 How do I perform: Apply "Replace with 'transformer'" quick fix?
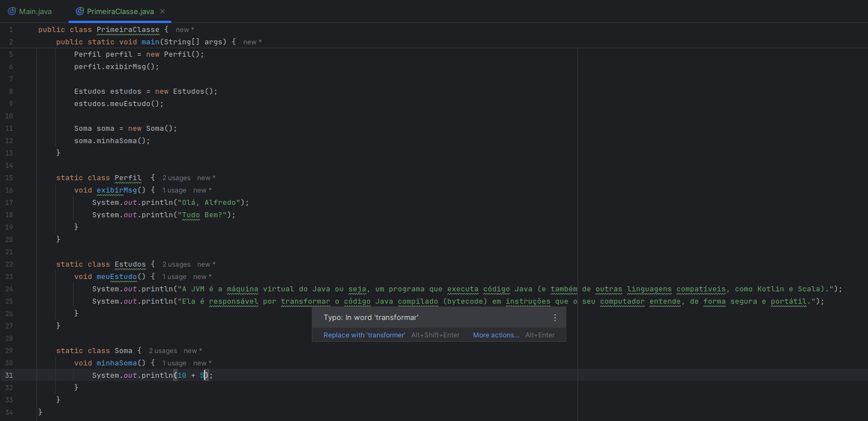click(x=364, y=335)
